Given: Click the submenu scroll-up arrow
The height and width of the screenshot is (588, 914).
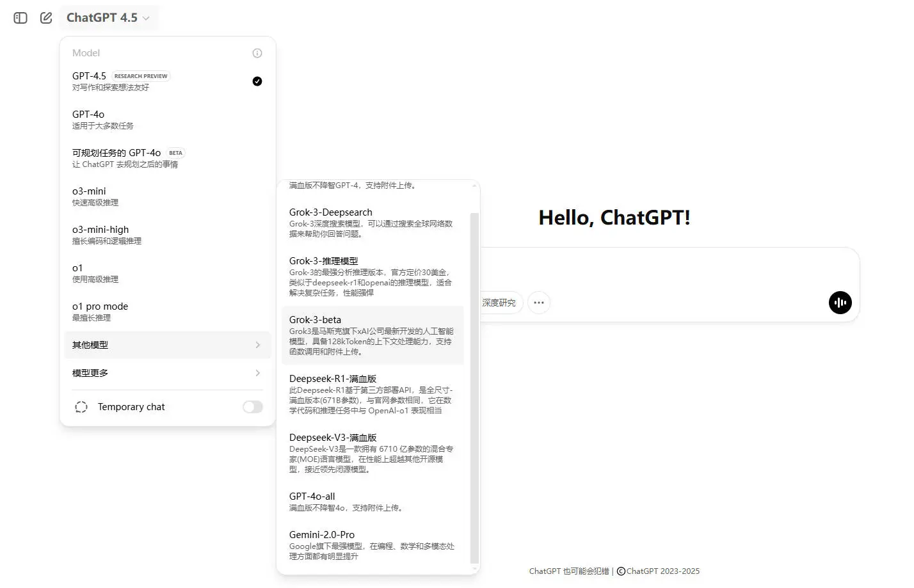Looking at the screenshot, I should pos(474,186).
